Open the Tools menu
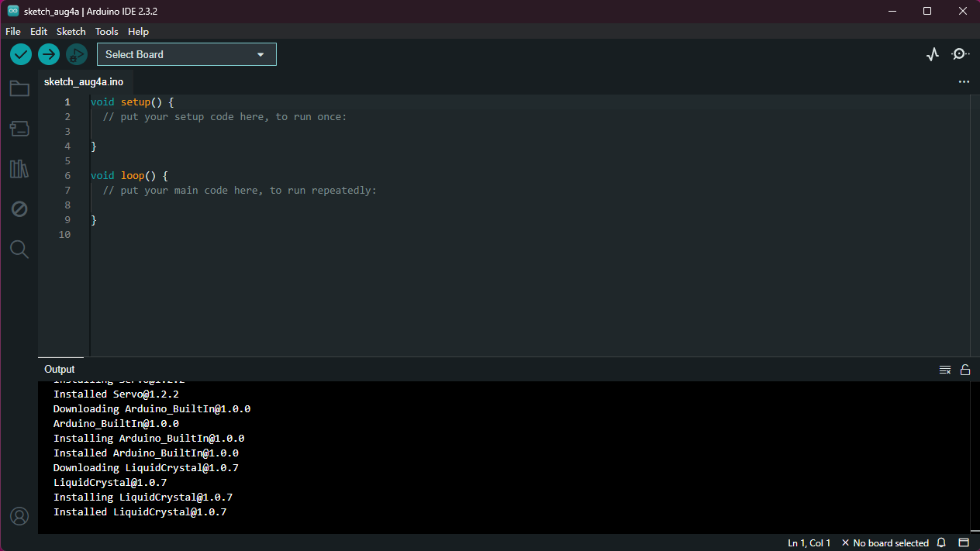Viewport: 980px width, 551px height. [x=107, y=32]
